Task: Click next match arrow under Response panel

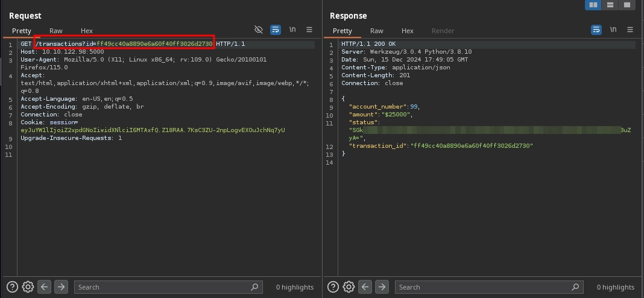Action: 382,287
